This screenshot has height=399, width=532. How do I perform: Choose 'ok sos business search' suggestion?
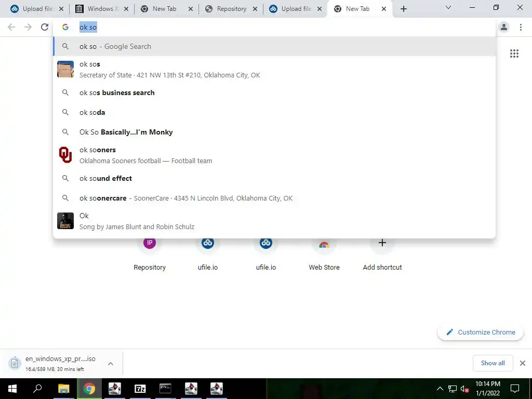[x=274, y=92]
